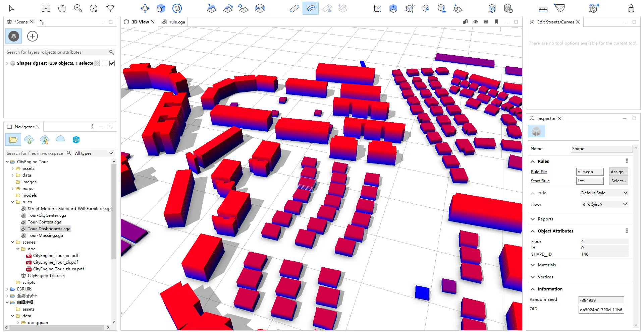This screenshot has width=644, height=334.
Task: Toggle visibility checkbox for Shapes dgTest layer
Action: click(x=112, y=63)
